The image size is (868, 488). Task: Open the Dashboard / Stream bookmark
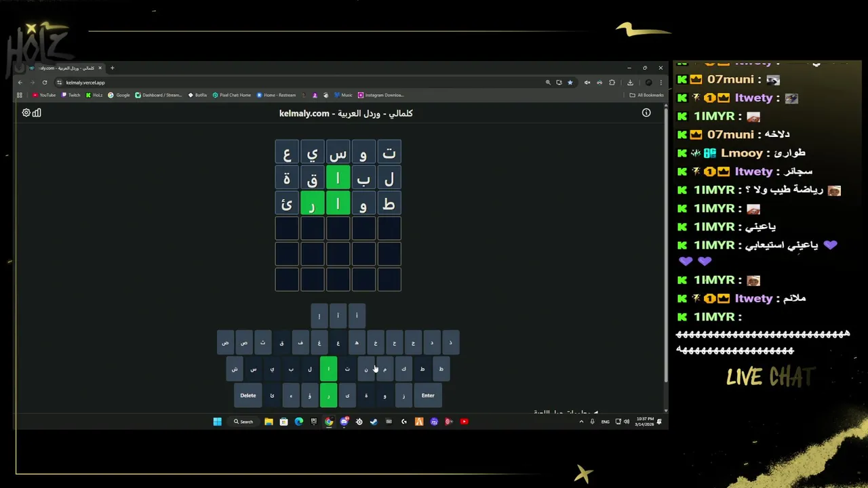click(159, 95)
